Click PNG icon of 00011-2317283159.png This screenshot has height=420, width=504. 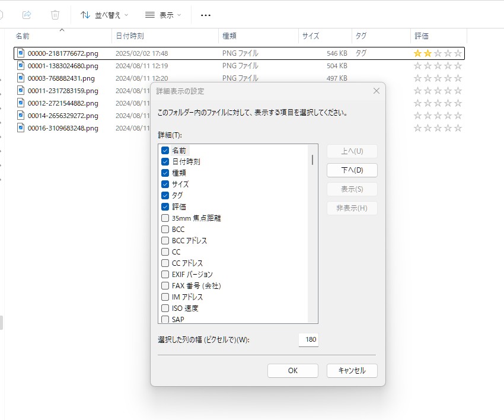point(21,90)
